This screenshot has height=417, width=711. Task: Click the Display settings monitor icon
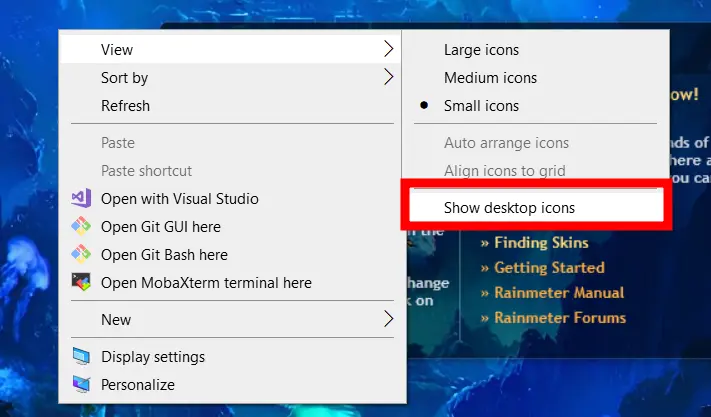[x=81, y=357]
